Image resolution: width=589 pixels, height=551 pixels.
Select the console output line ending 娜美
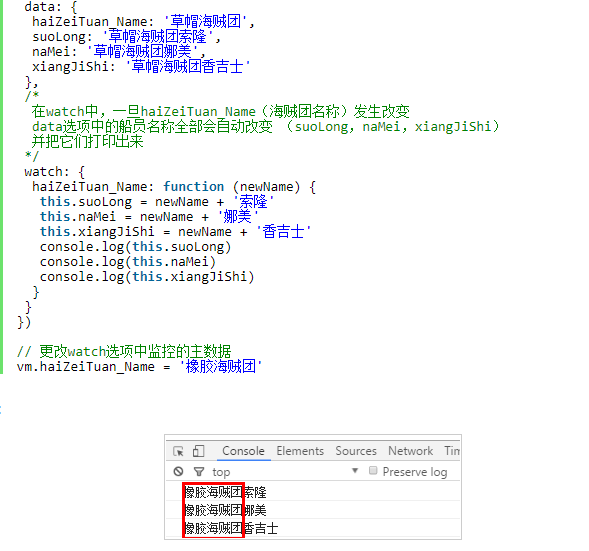(313, 510)
